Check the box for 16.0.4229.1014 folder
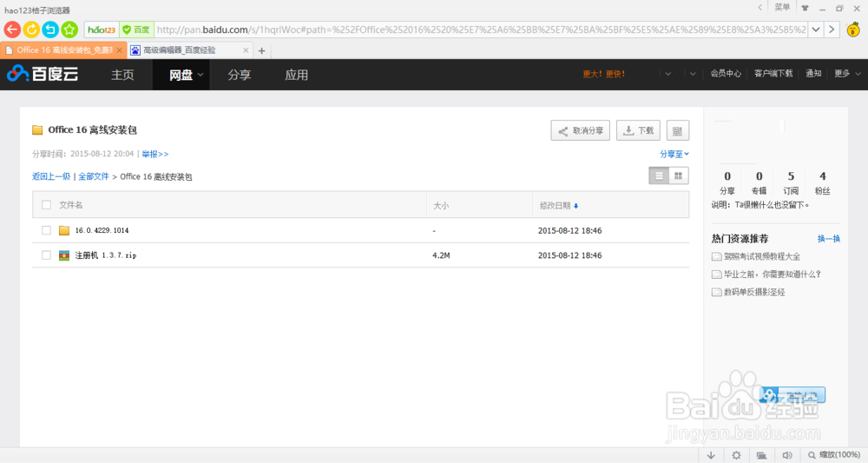Screen dimensions: 868x463 47,230
